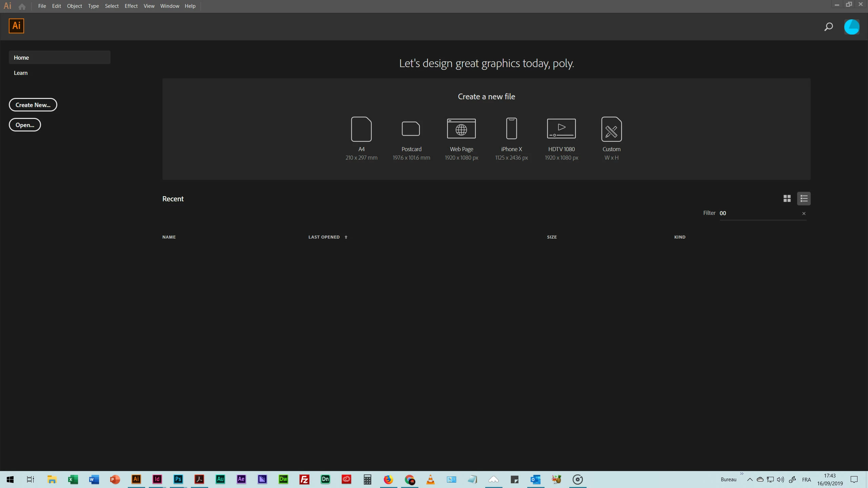Image resolution: width=868 pixels, height=488 pixels.
Task: Open the blue user profile avatar
Action: coord(851,27)
